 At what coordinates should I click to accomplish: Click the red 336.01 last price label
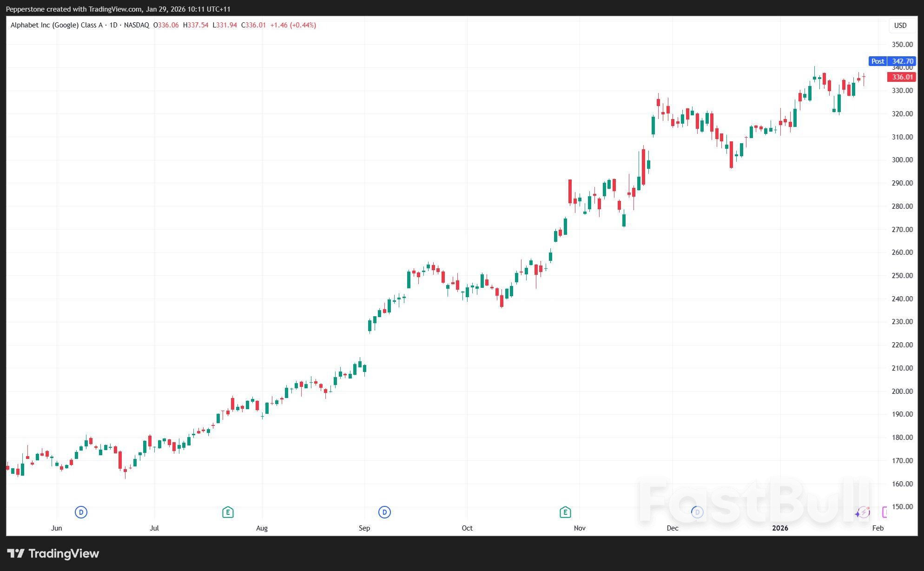(902, 77)
